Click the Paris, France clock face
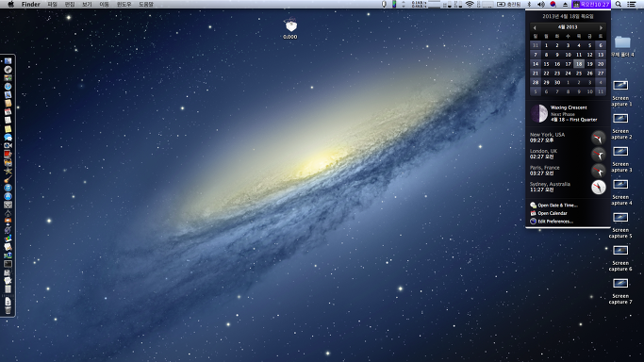Viewport: 644px width, 362px height. pyautogui.click(x=599, y=171)
